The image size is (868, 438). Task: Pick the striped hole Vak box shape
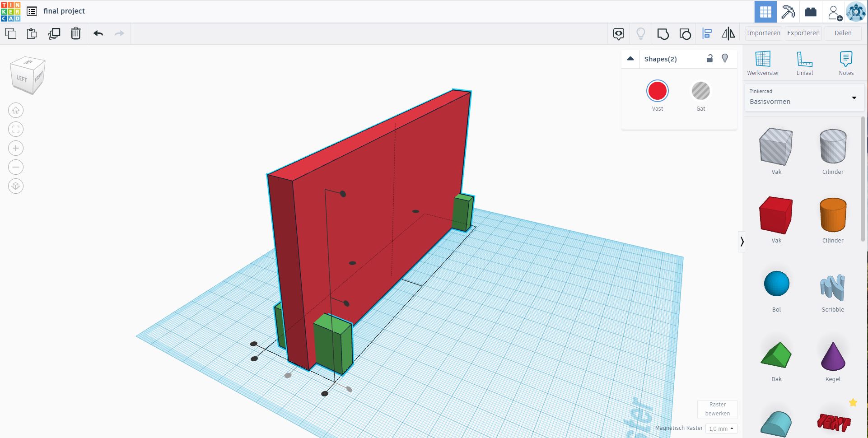coord(776,147)
